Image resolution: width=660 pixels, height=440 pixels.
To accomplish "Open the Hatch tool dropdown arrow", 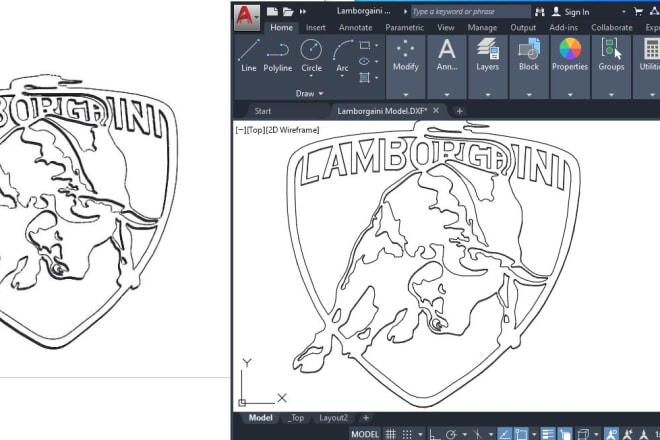I will pyautogui.click(x=376, y=78).
